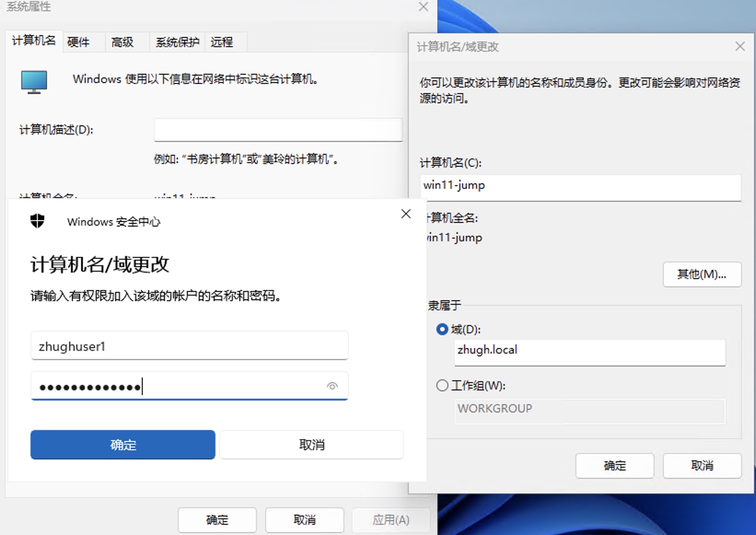The image size is (756, 535).
Task: Click the 计算机描述(D): label
Action: click(56, 130)
